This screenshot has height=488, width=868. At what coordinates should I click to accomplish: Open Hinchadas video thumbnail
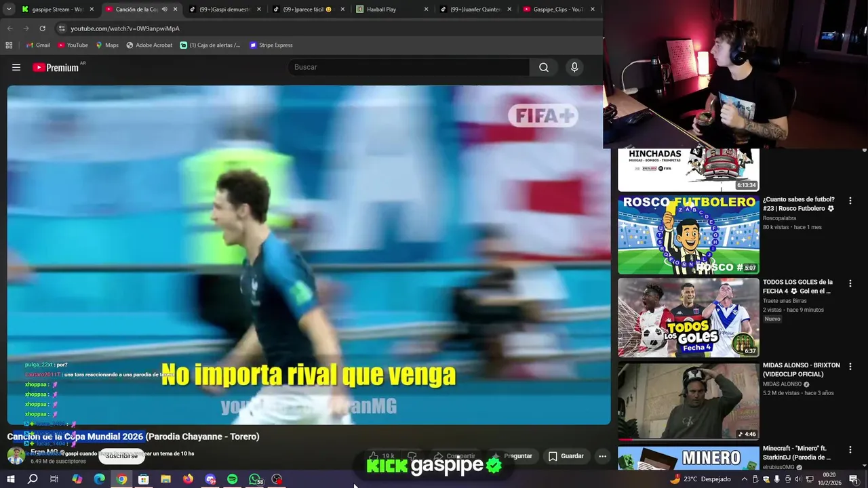(688, 169)
